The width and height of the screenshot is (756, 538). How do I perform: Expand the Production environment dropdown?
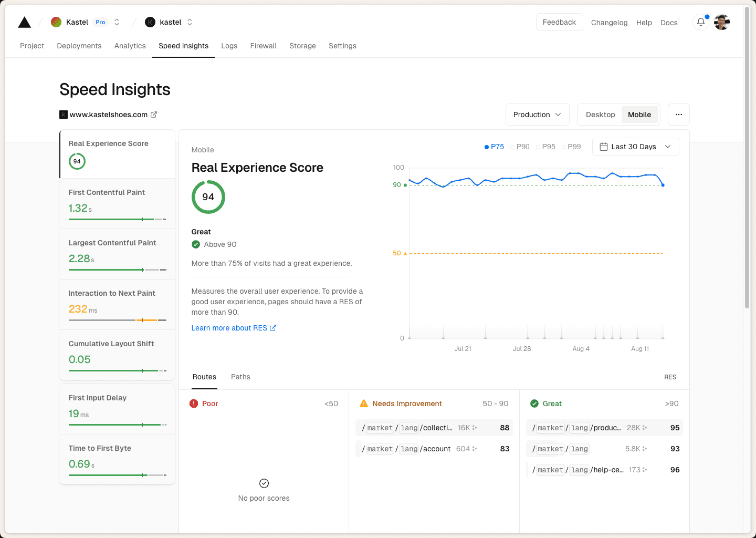[x=537, y=115]
